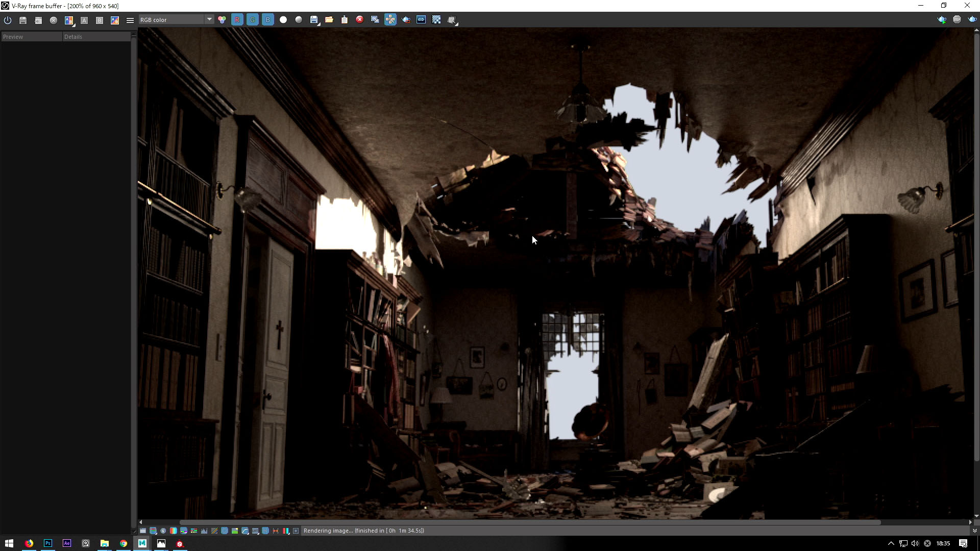Click the rightmost top-right teapot icon
This screenshot has width=980, height=551.
(972, 20)
